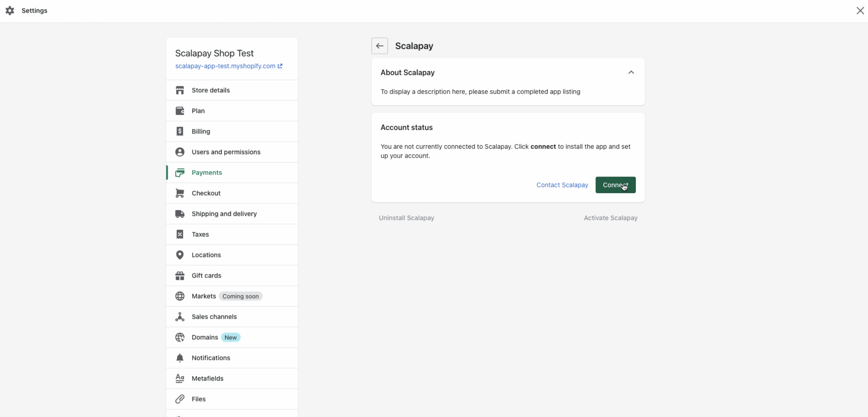
Task: Click the Contact Scalapay link
Action: click(562, 185)
